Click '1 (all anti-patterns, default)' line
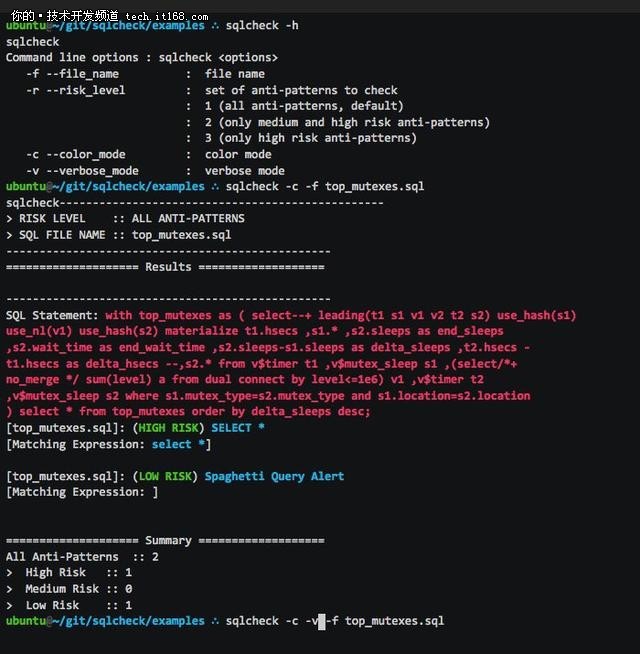Screen dimensions: 640x654 click(x=304, y=106)
